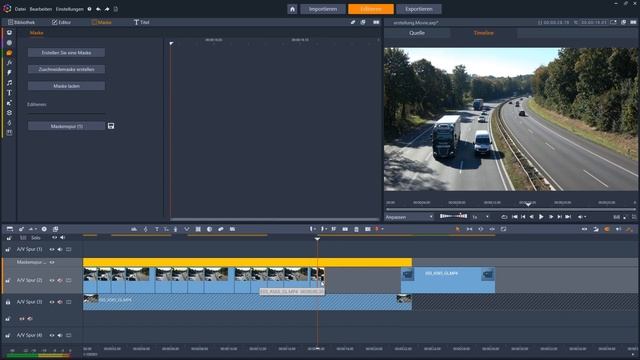Click the redo arrow in the menu bar

tap(107, 9)
